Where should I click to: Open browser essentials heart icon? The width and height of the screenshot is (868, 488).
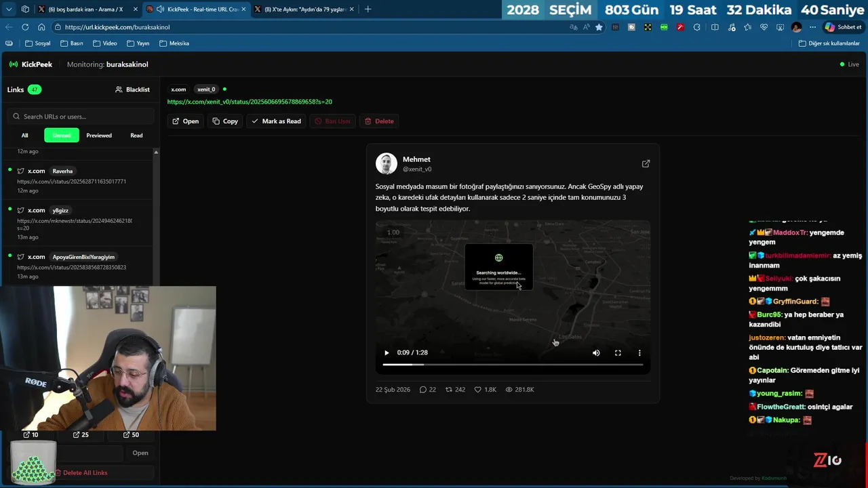(764, 27)
